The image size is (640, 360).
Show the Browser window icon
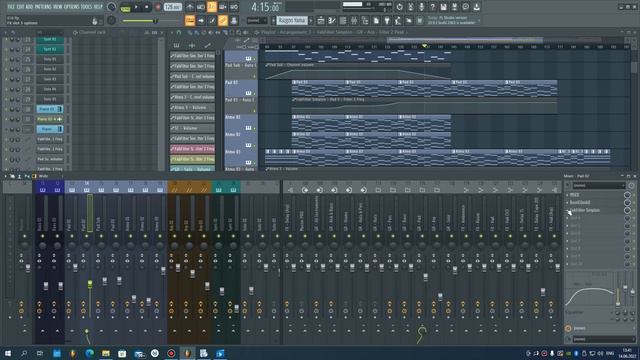pyautogui.click(x=365, y=20)
